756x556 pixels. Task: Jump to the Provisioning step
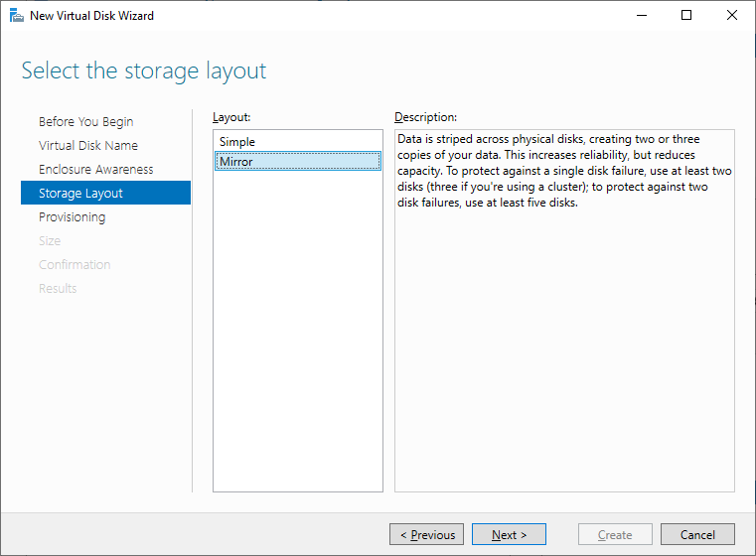point(72,216)
